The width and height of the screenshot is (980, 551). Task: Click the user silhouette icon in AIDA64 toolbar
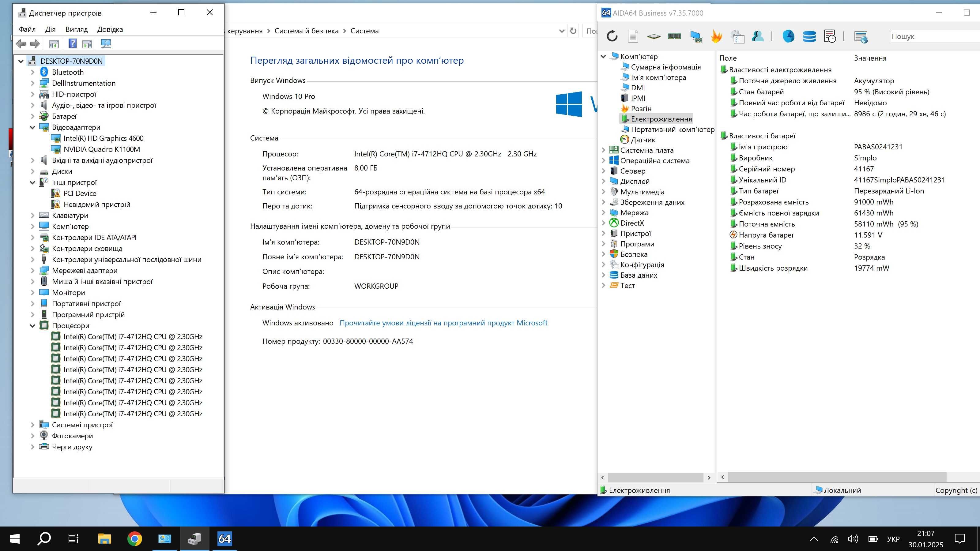click(x=758, y=36)
